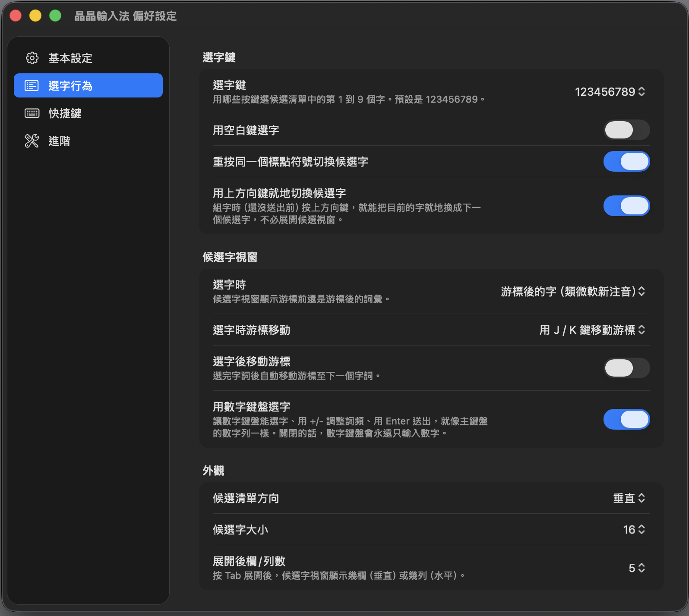Click the list icon beside 選字行為

click(x=32, y=86)
